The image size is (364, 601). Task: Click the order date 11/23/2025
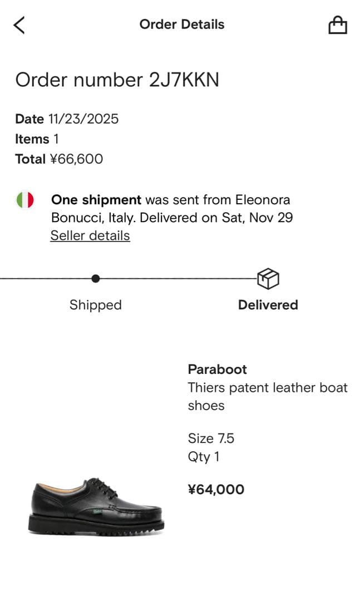(83, 119)
